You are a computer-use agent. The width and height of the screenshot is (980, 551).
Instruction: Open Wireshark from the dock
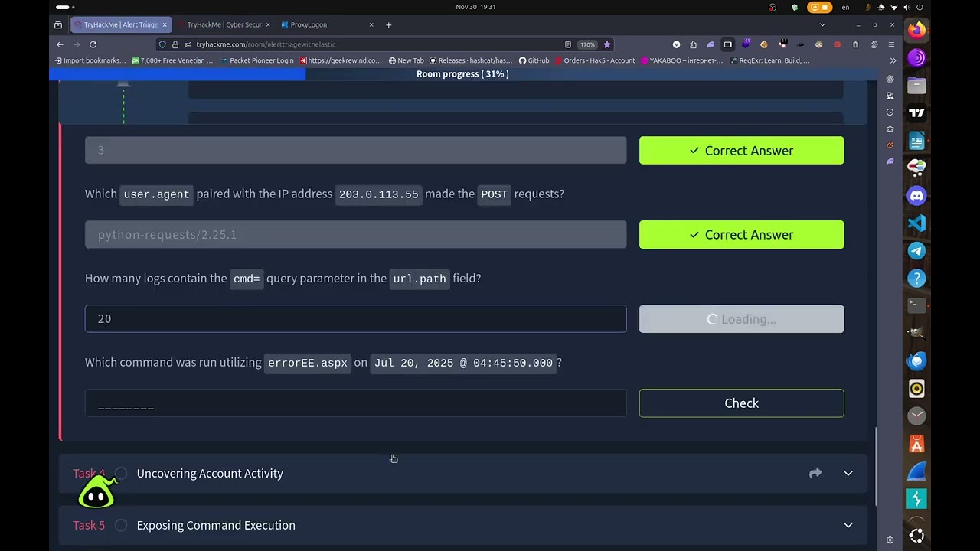(916, 471)
